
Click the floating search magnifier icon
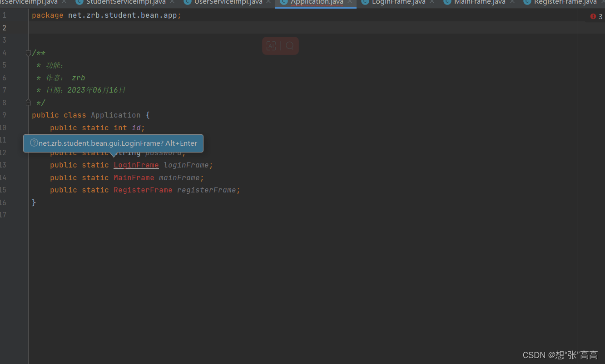pyautogui.click(x=290, y=46)
